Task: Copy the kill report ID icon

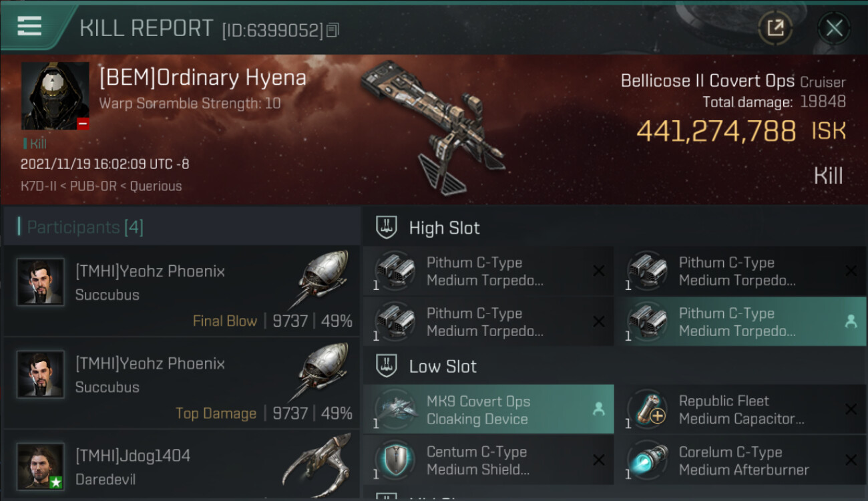Action: (333, 30)
